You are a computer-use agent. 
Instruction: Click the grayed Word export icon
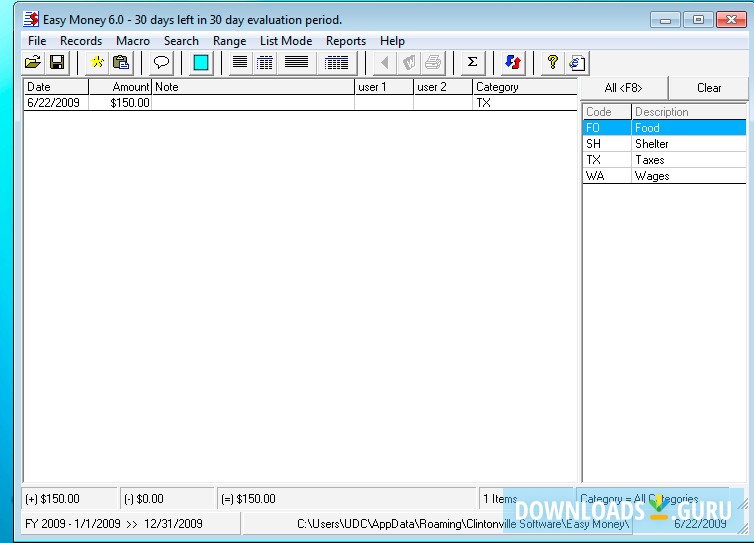(409, 63)
